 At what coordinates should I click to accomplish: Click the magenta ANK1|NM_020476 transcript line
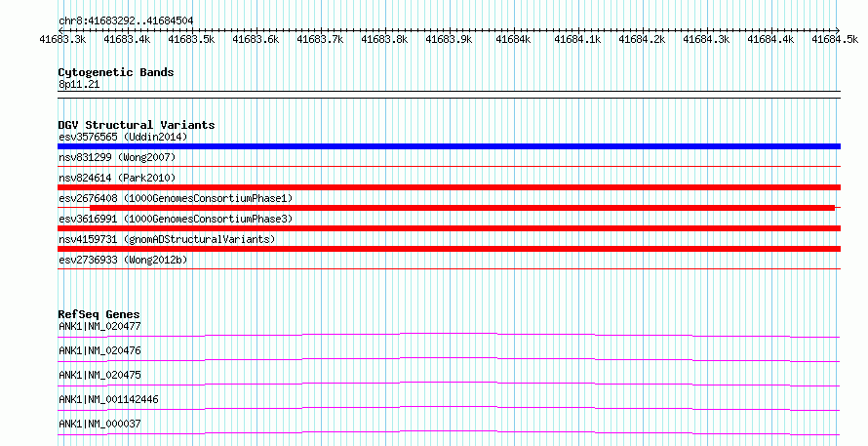[x=449, y=359]
